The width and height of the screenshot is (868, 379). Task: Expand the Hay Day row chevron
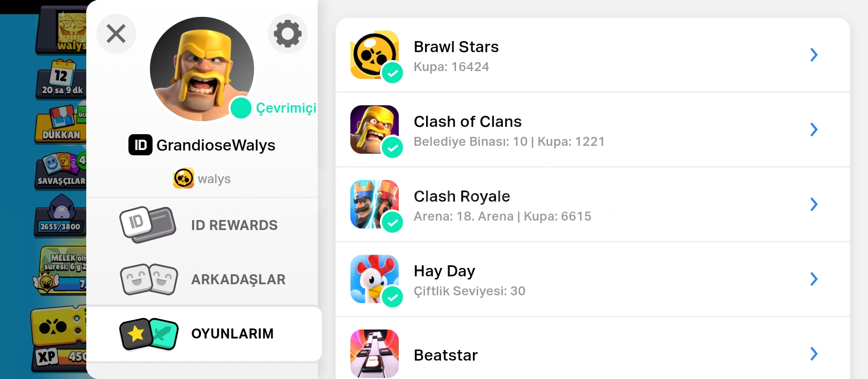[x=814, y=279]
